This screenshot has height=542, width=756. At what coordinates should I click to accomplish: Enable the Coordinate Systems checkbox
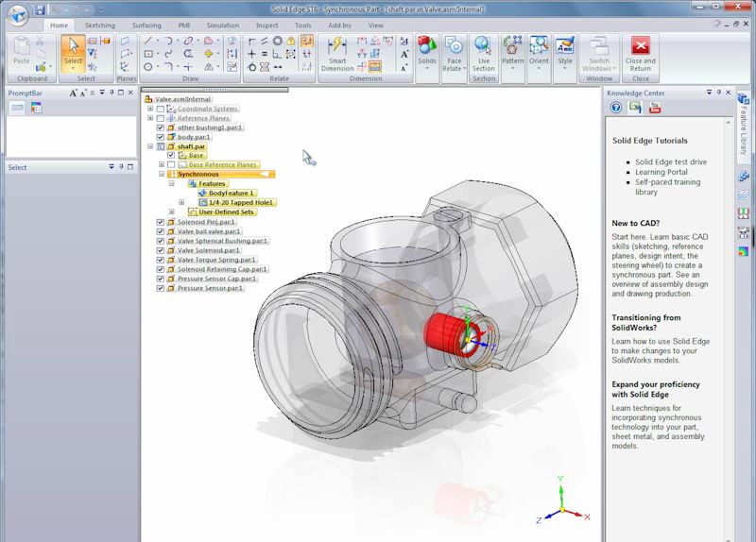[x=160, y=109]
